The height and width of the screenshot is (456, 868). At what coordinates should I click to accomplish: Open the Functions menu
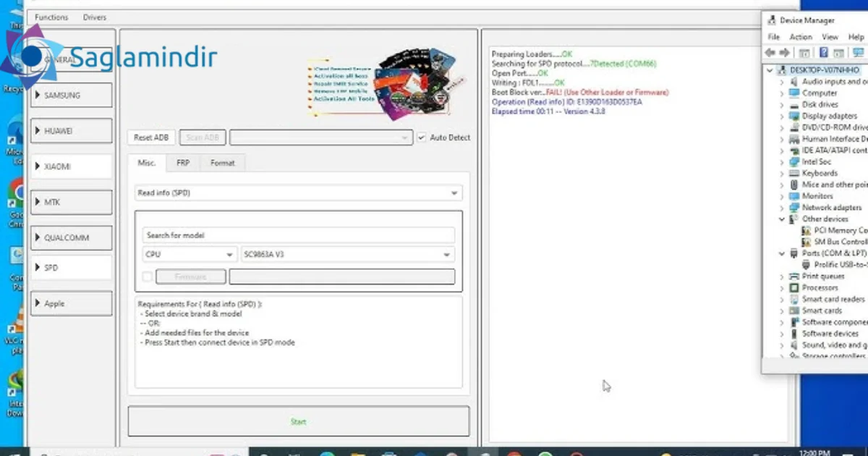tap(51, 17)
